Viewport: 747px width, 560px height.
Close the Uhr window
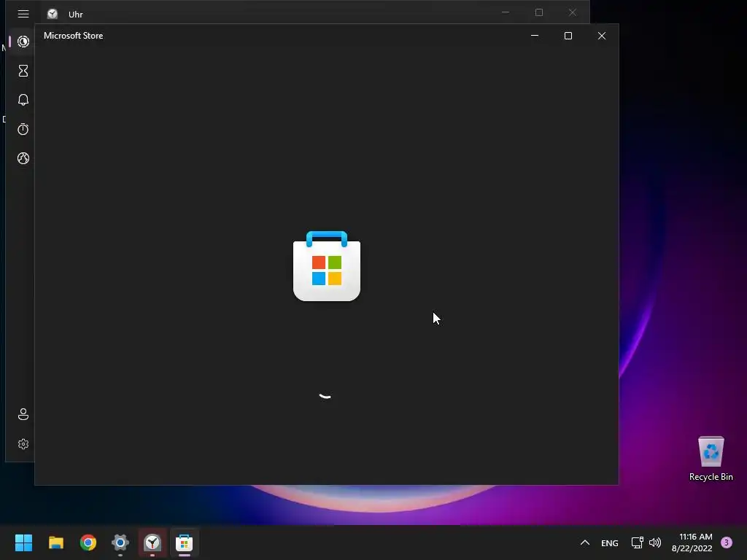coord(572,12)
